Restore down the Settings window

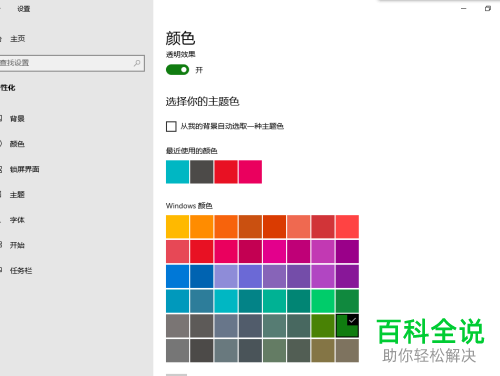click(x=488, y=9)
